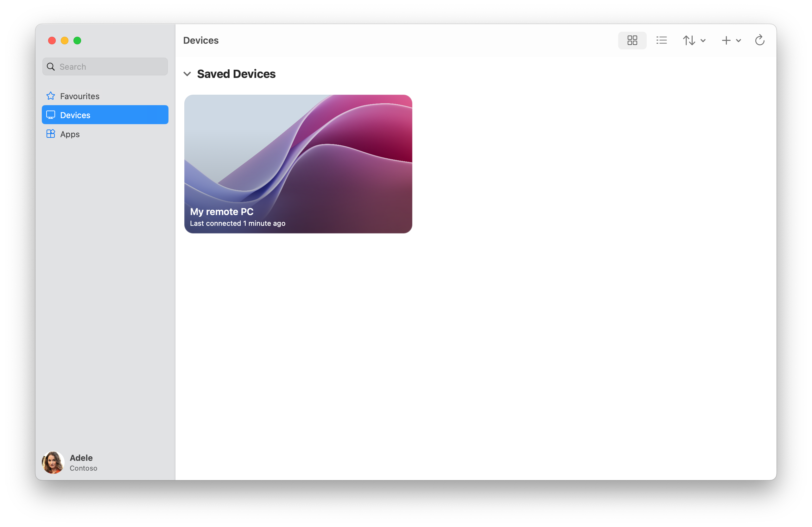Click the Apps grid icon
The height and width of the screenshot is (527, 812).
click(x=50, y=134)
